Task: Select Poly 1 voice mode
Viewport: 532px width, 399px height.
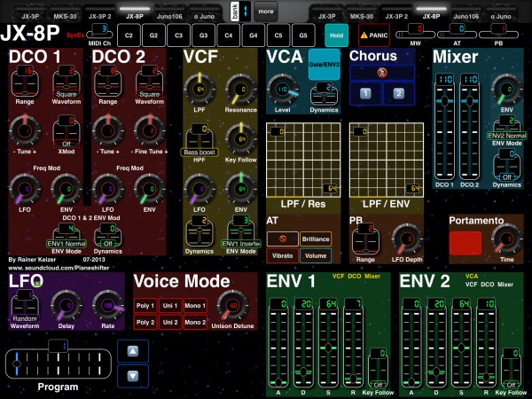Action: pyautogui.click(x=145, y=306)
